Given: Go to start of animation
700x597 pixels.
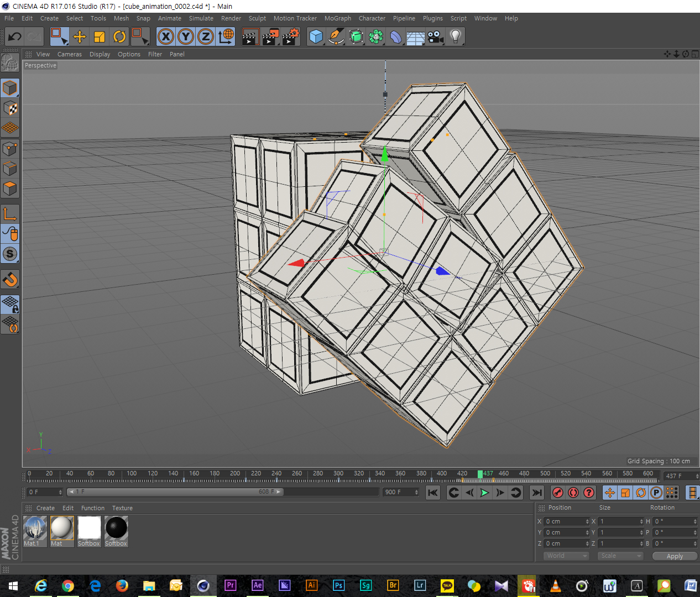Looking at the screenshot, I should 433,493.
